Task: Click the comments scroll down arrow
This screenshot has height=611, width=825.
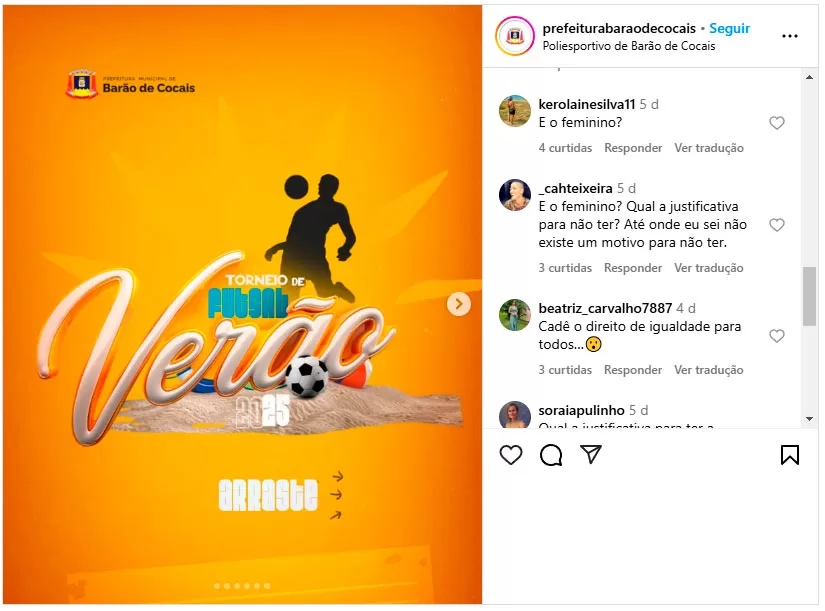Action: (809, 419)
